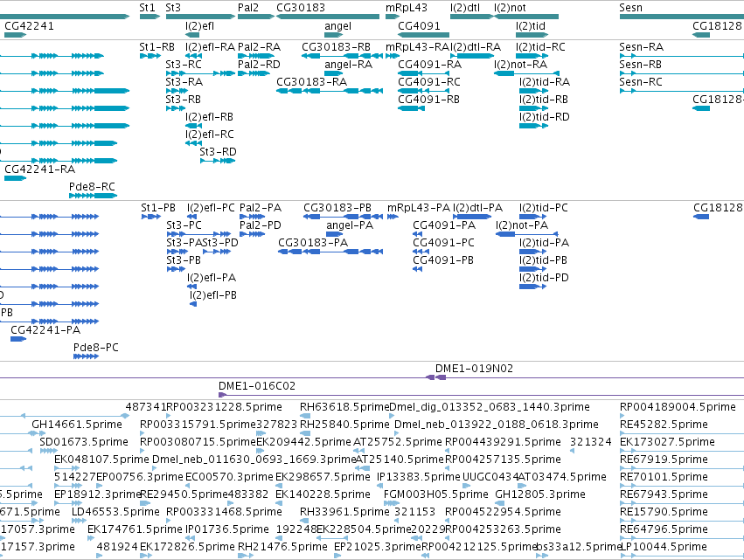The image size is (744, 560).
Task: Select the DME1-019N02 BAC label
Action: pyautogui.click(x=474, y=369)
